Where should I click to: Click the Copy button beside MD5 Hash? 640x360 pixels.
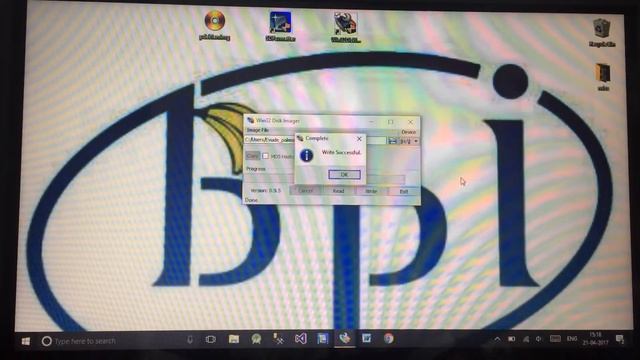tap(253, 156)
